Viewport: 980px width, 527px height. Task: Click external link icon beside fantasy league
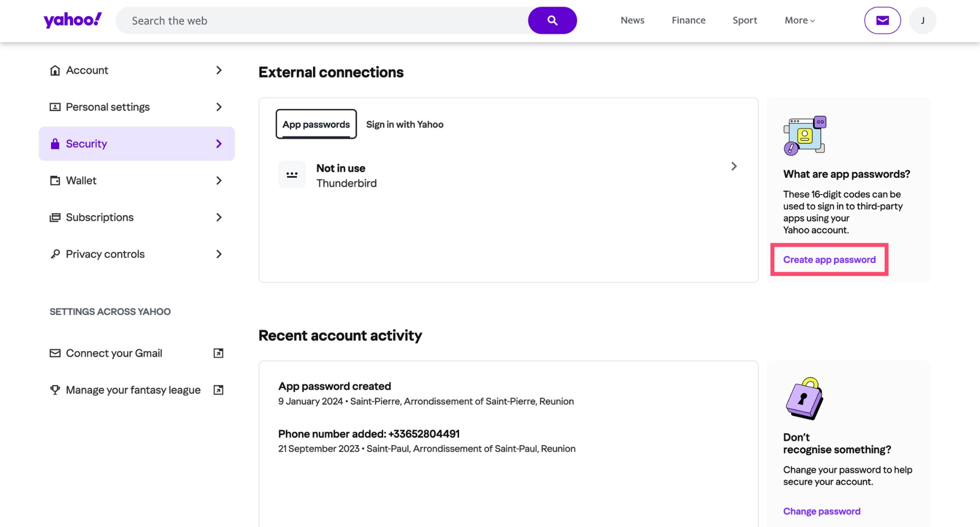[219, 390]
